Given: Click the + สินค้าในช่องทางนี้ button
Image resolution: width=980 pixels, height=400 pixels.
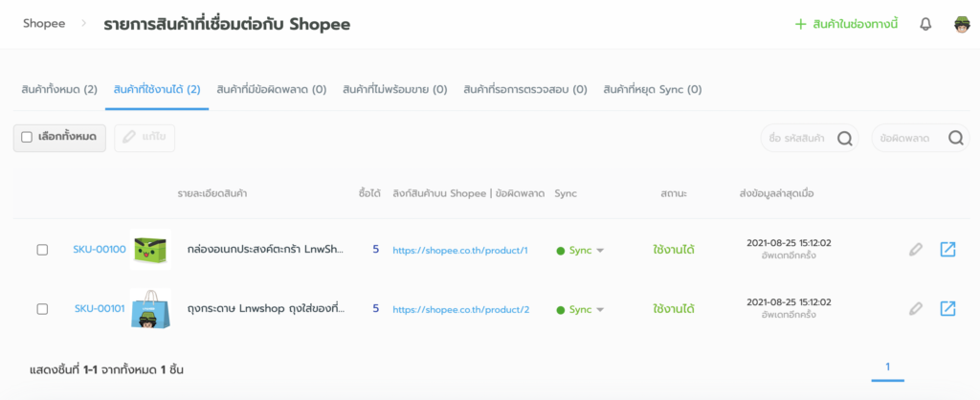Looking at the screenshot, I should tap(847, 24).
